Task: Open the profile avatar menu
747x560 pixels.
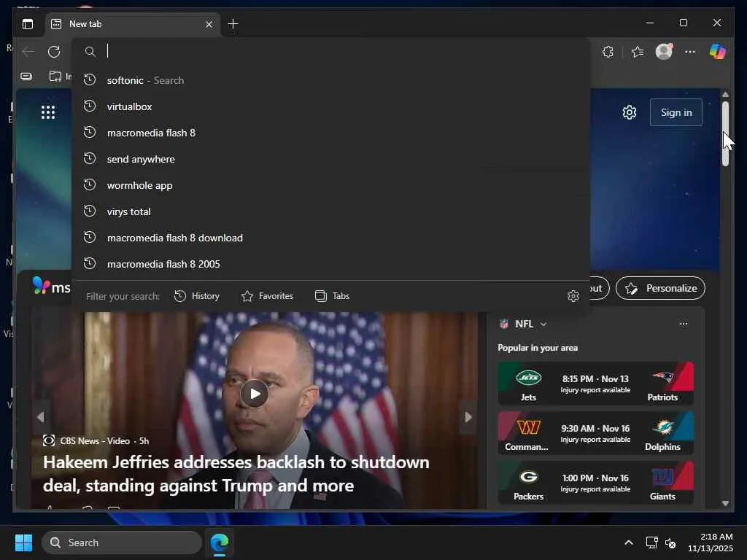Action: pos(664,52)
